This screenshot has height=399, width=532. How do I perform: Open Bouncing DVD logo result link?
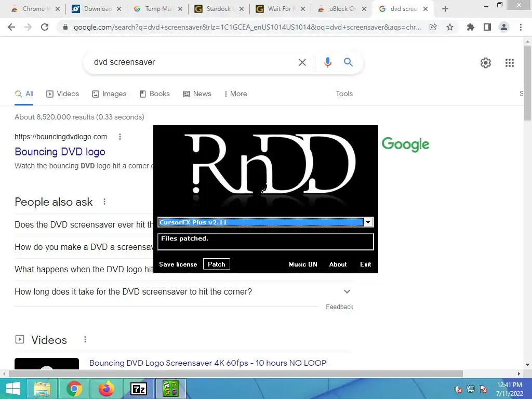pyautogui.click(x=60, y=152)
